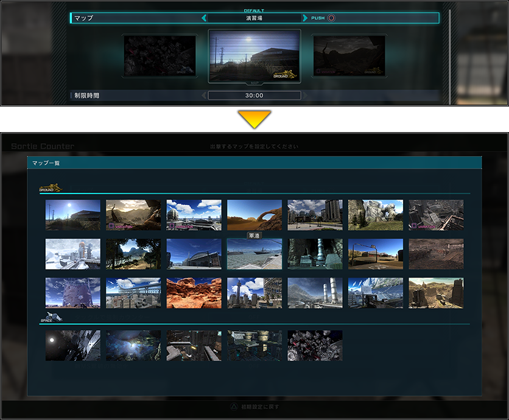The height and width of the screenshot is (420, 509).
Task: Choose the red canyon rocks map thumbnail
Action: (x=194, y=293)
